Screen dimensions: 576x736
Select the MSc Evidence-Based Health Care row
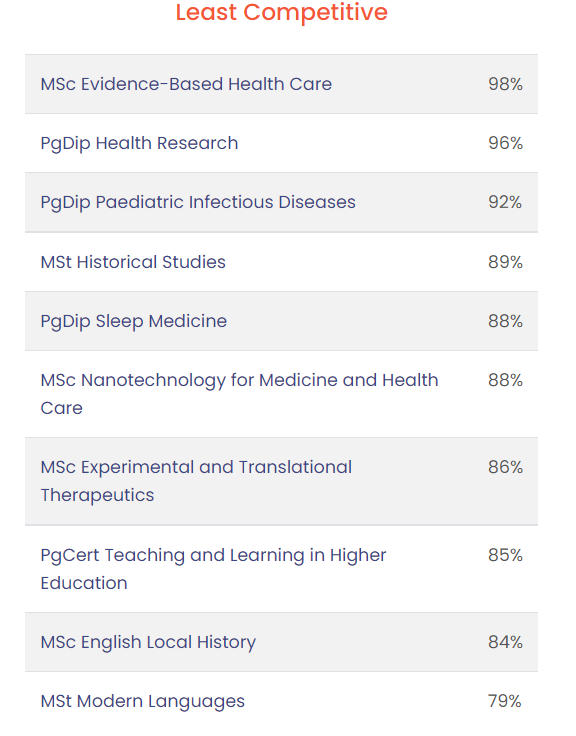click(281, 84)
